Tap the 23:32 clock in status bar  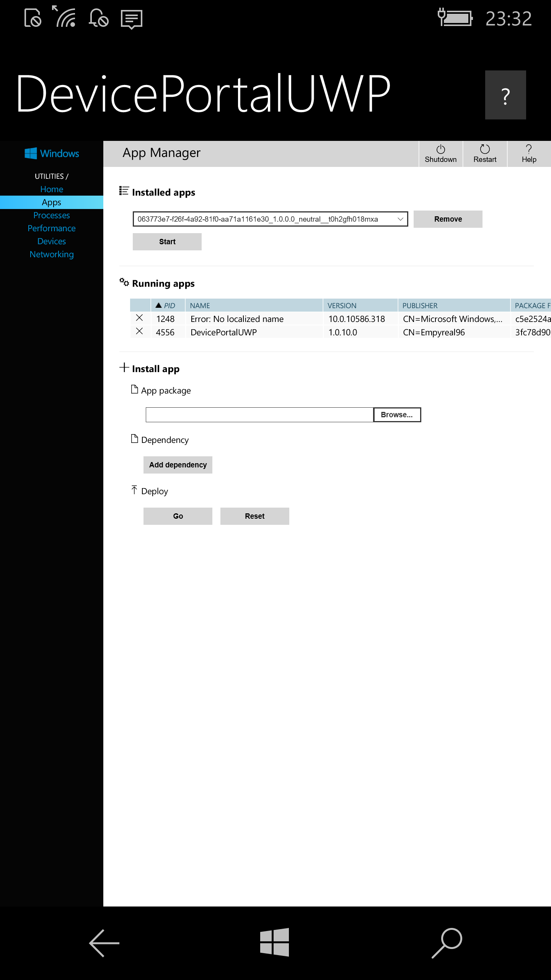(509, 18)
